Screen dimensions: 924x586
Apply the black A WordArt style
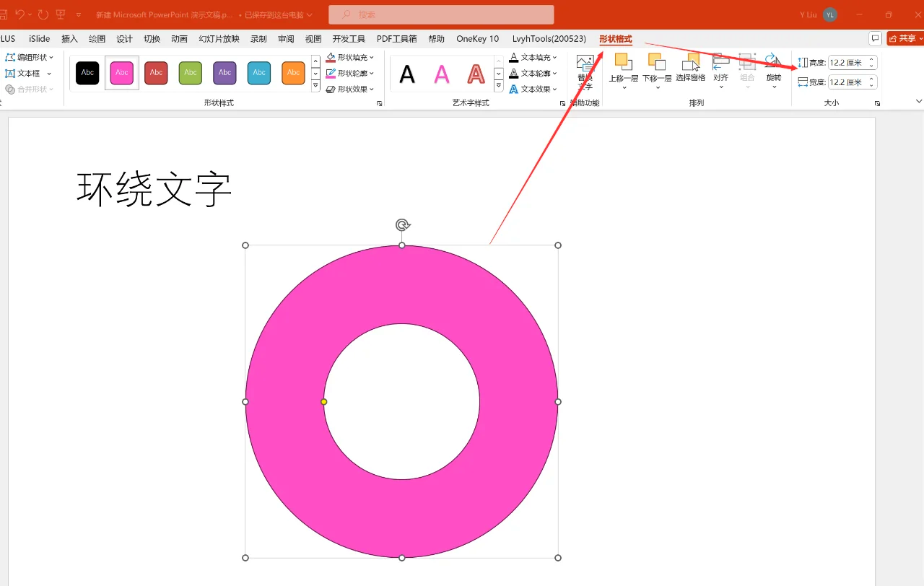pyautogui.click(x=407, y=74)
